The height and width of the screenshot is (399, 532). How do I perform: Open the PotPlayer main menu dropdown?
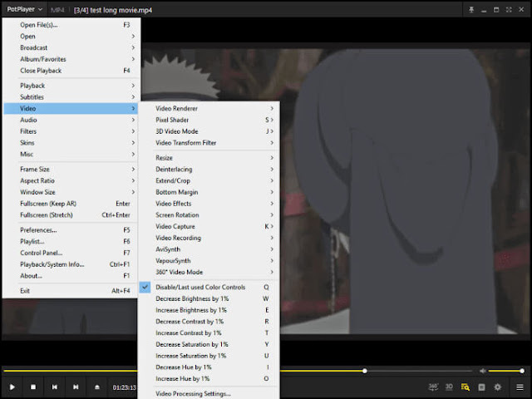[x=24, y=9]
